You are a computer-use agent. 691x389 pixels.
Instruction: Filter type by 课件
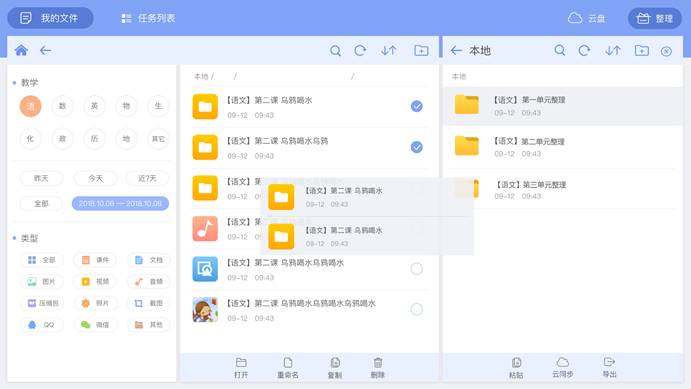[95, 260]
